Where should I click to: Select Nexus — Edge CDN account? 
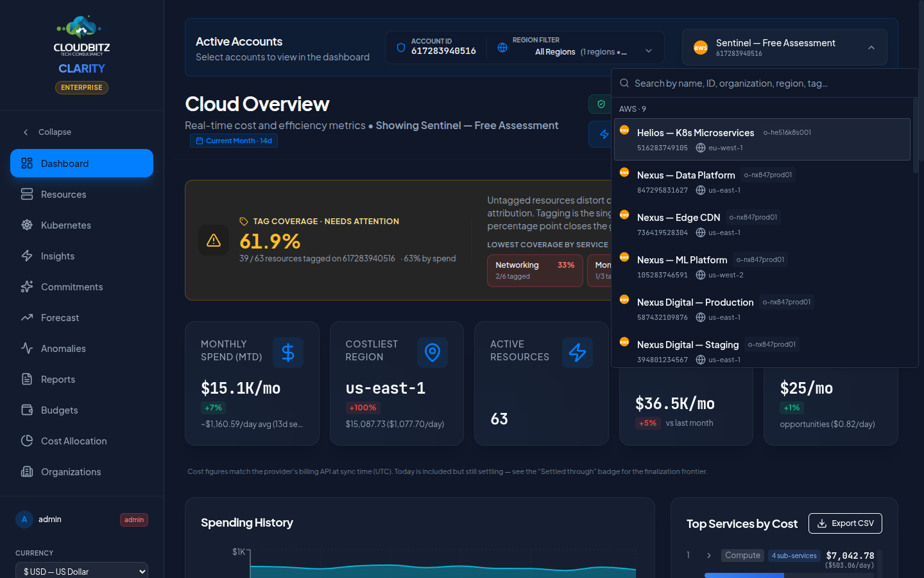pos(762,224)
